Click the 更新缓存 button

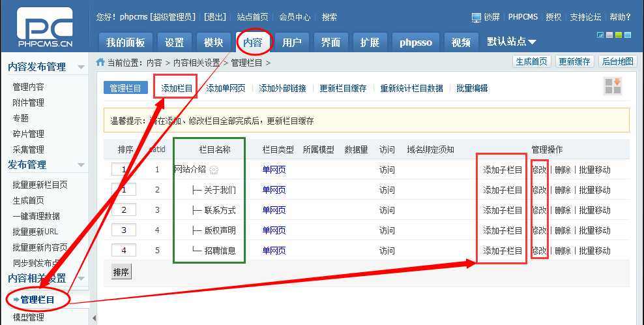575,62
